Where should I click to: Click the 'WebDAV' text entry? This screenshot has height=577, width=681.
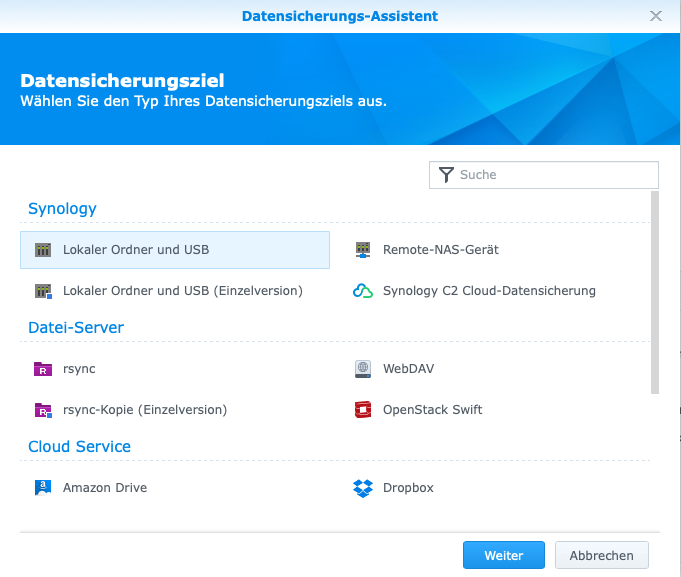408,369
